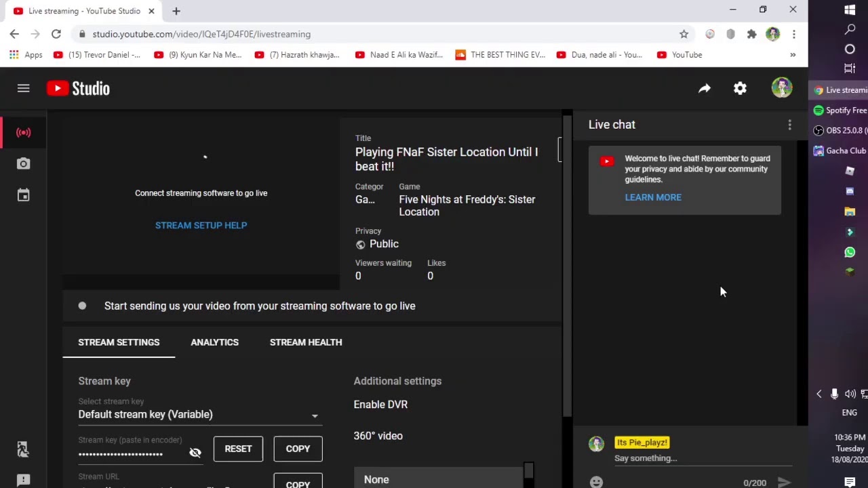Click the send feedback sidebar icon
Viewport: 868px width, 488px height.
click(x=23, y=480)
